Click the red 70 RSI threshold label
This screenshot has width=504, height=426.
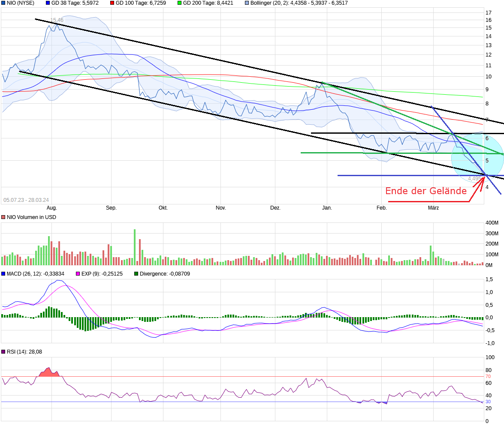pos(488,376)
